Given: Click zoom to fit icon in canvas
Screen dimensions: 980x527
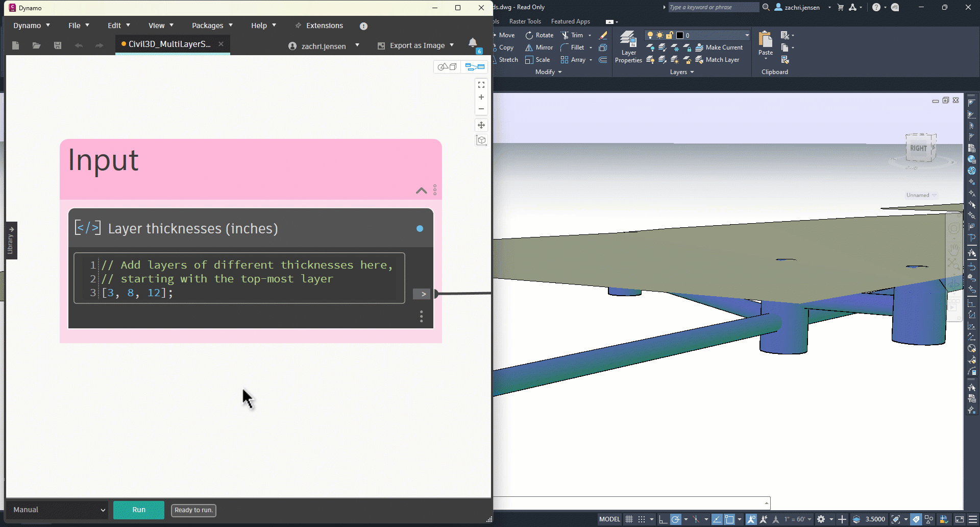Looking at the screenshot, I should pos(481,85).
